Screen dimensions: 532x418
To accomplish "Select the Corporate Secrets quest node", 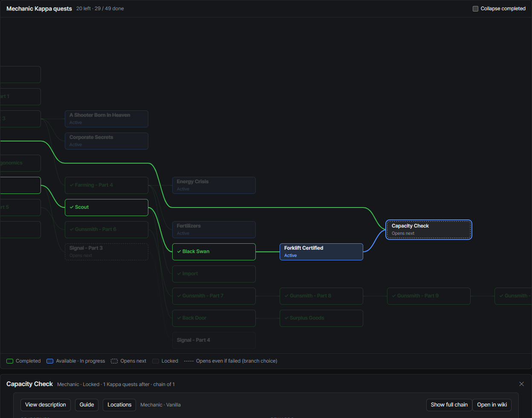I will click(x=107, y=141).
